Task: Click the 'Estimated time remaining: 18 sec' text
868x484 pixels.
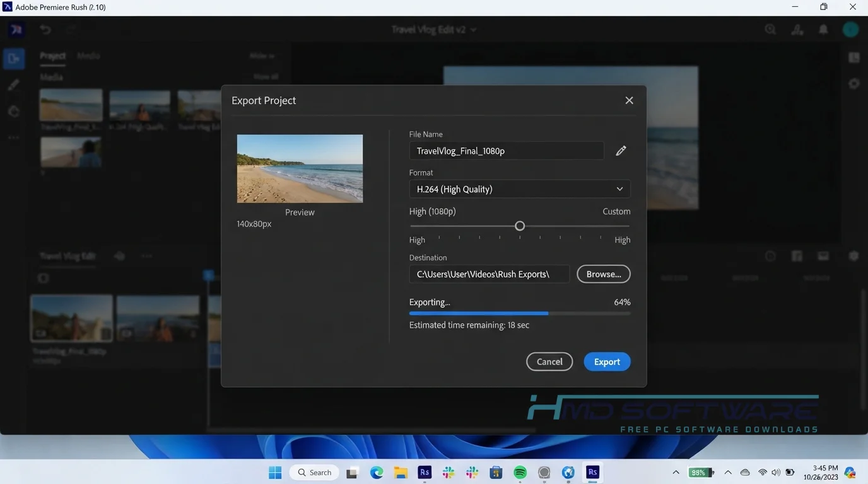Action: pyautogui.click(x=469, y=325)
